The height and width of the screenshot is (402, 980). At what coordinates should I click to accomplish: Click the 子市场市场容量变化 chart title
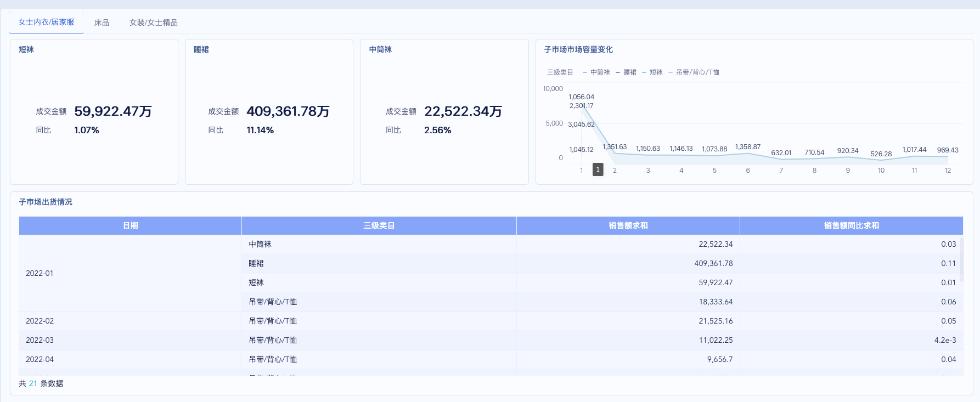coord(578,49)
